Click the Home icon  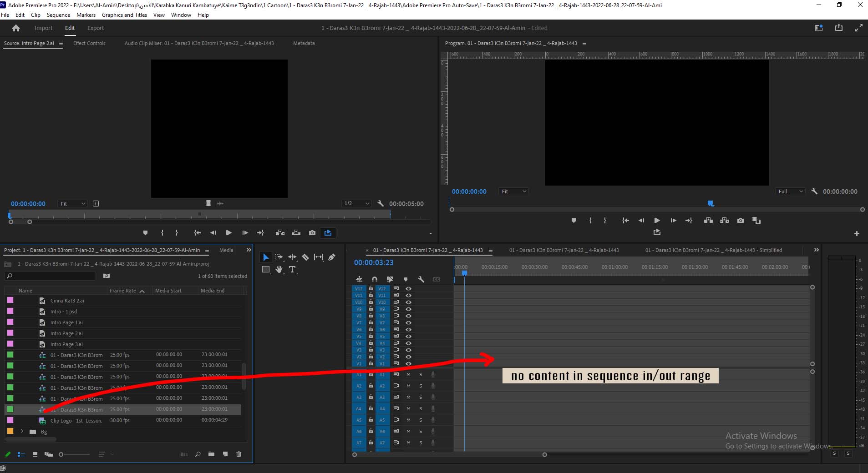[16, 28]
